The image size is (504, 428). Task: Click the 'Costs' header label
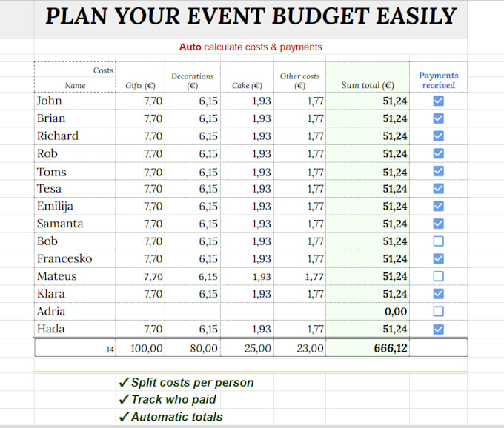(x=103, y=70)
